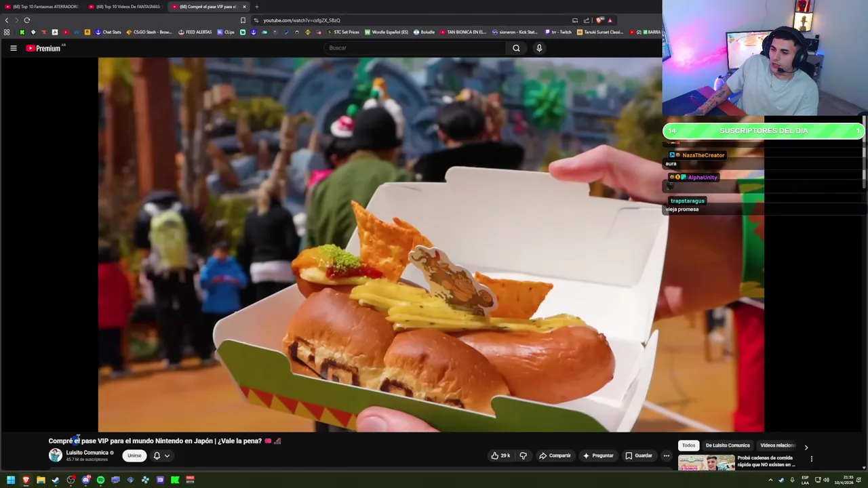Click the Compartir share button

coord(555,455)
